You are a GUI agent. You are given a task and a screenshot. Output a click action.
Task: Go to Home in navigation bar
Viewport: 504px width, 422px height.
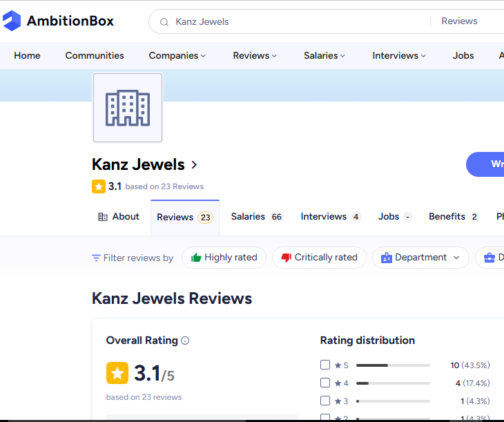(x=27, y=56)
